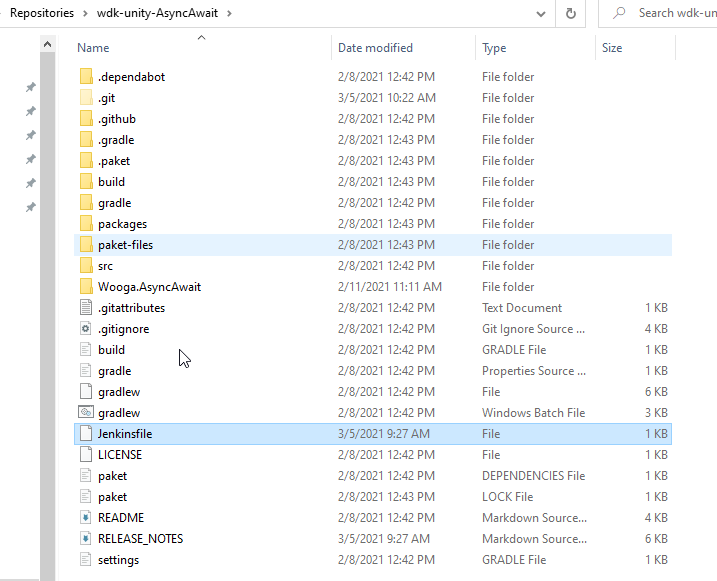Screen dimensions: 717x581
Task: Select the file name RELEASE_NOTES
Action: pos(140,539)
